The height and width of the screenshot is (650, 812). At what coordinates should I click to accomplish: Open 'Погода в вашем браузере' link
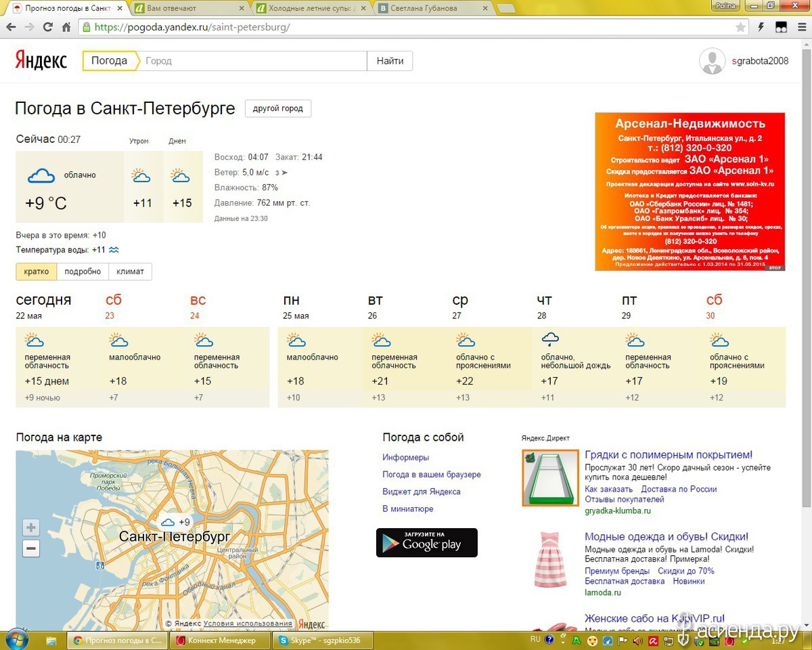click(432, 475)
